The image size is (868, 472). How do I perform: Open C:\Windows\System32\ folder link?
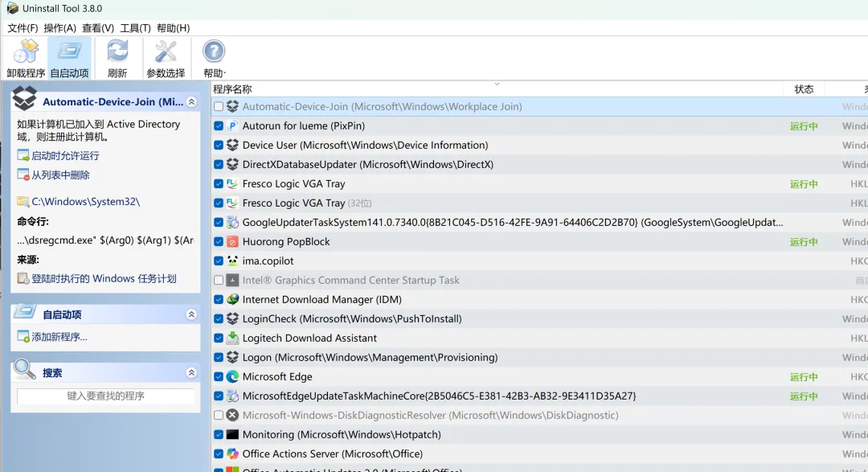pyautogui.click(x=85, y=202)
